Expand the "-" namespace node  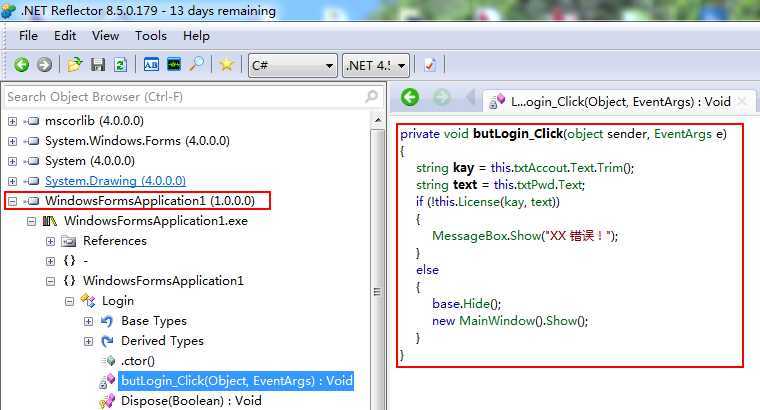click(50, 261)
